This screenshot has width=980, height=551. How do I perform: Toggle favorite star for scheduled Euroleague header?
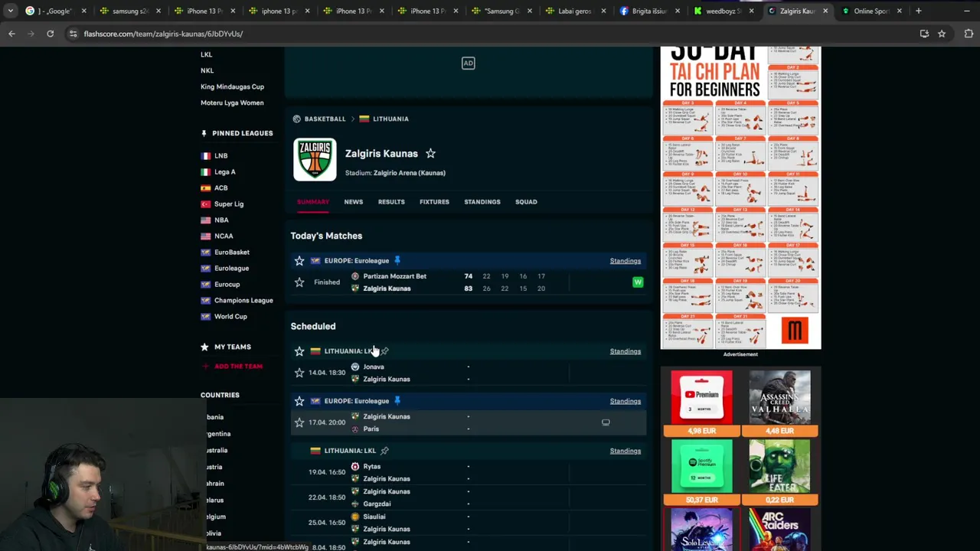299,401
